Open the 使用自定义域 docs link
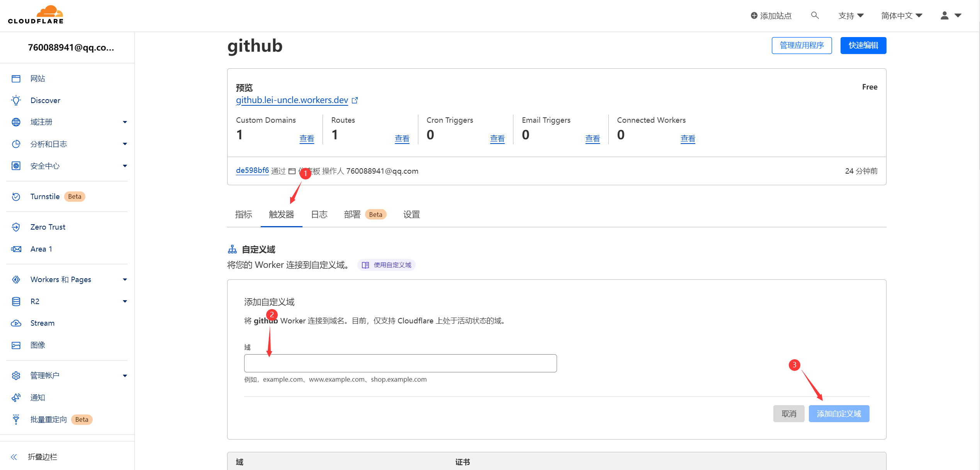980x470 pixels. [386, 265]
